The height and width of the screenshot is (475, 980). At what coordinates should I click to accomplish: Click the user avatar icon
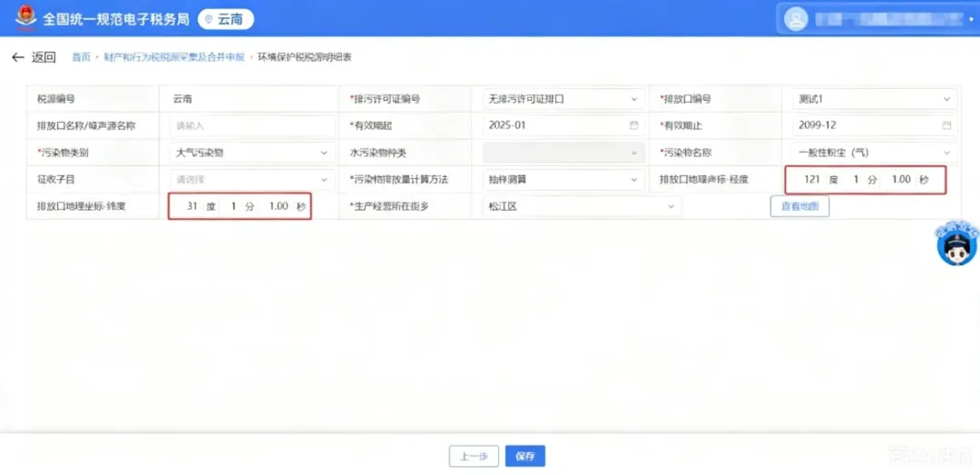point(797,19)
